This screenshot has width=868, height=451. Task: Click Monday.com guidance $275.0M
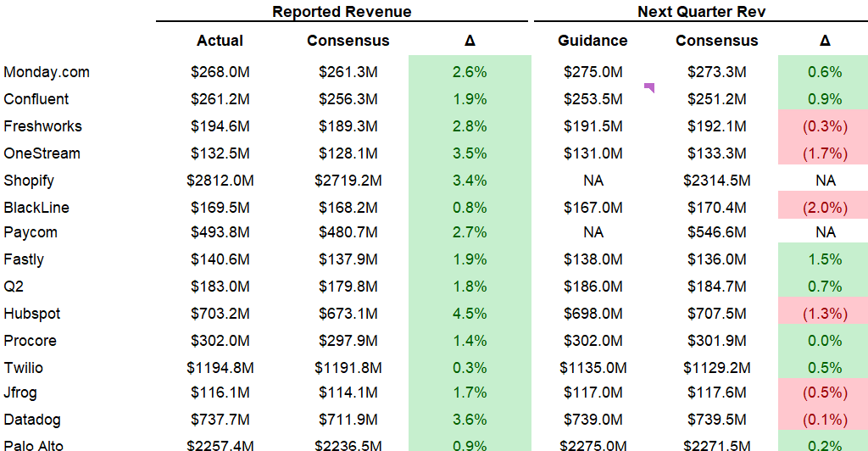(x=593, y=72)
